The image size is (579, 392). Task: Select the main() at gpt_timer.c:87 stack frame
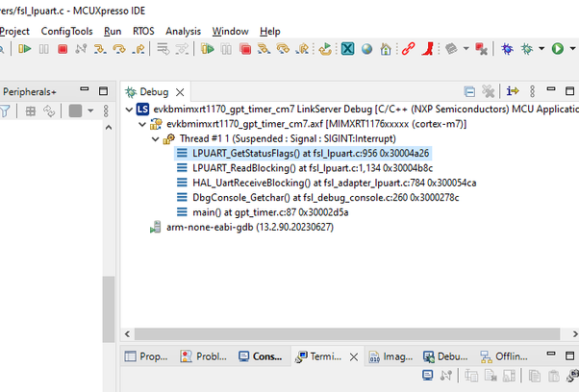[x=263, y=212]
